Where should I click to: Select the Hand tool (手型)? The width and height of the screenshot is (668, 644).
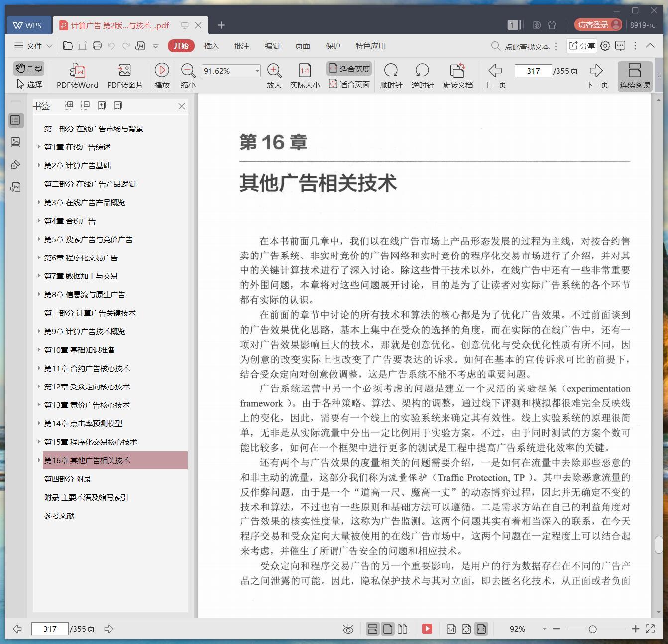[29, 68]
